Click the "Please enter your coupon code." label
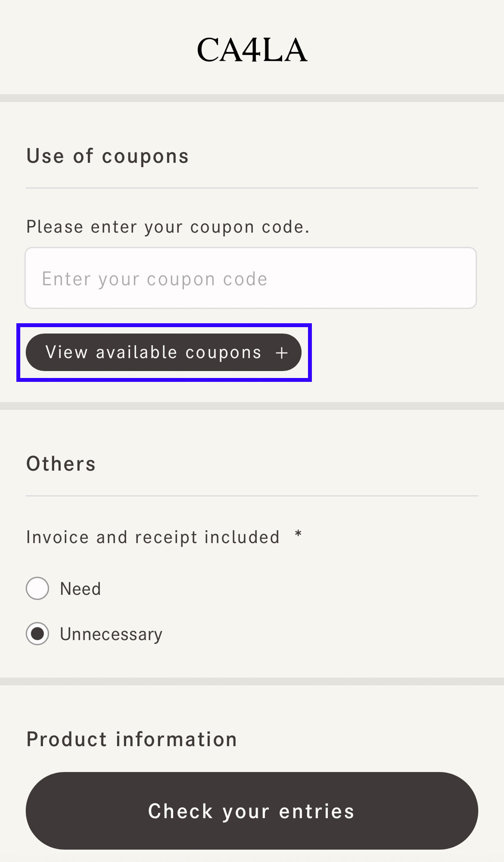This screenshot has width=504, height=862. 168,227
